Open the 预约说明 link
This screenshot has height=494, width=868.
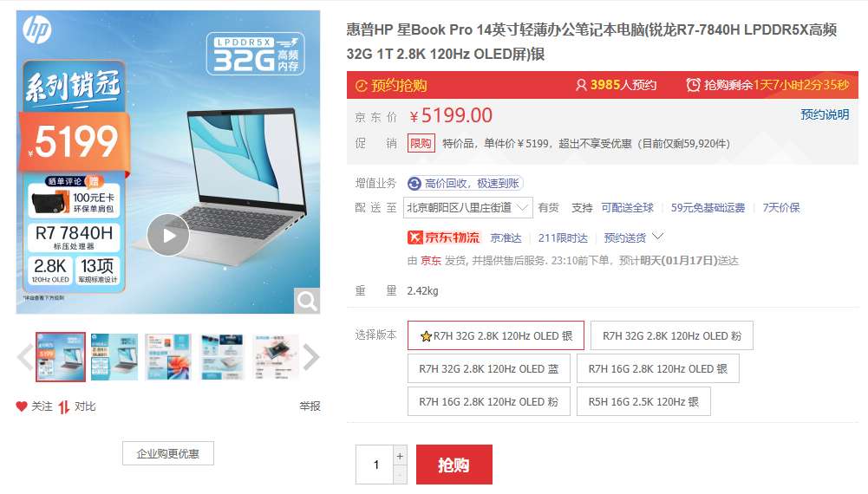click(825, 114)
